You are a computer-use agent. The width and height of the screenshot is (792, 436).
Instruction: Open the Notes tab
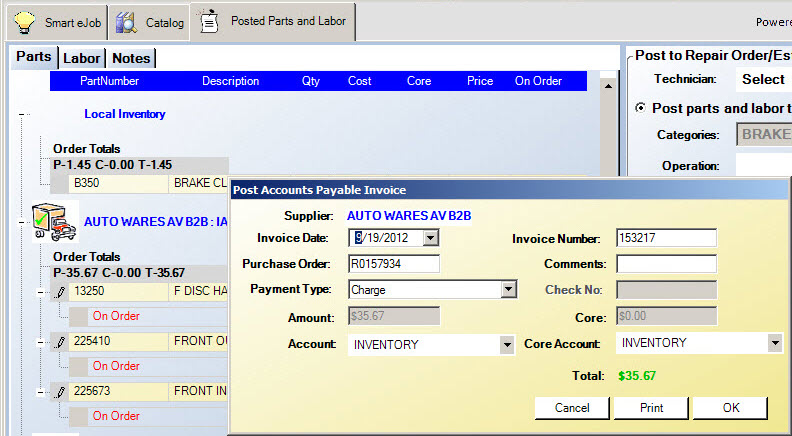coord(131,58)
